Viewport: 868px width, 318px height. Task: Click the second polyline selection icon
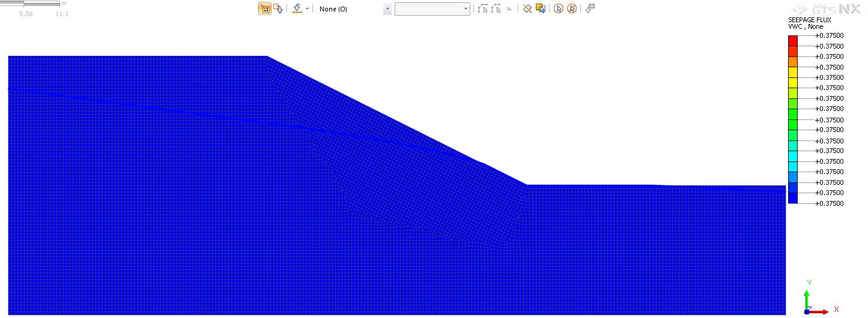(x=496, y=8)
